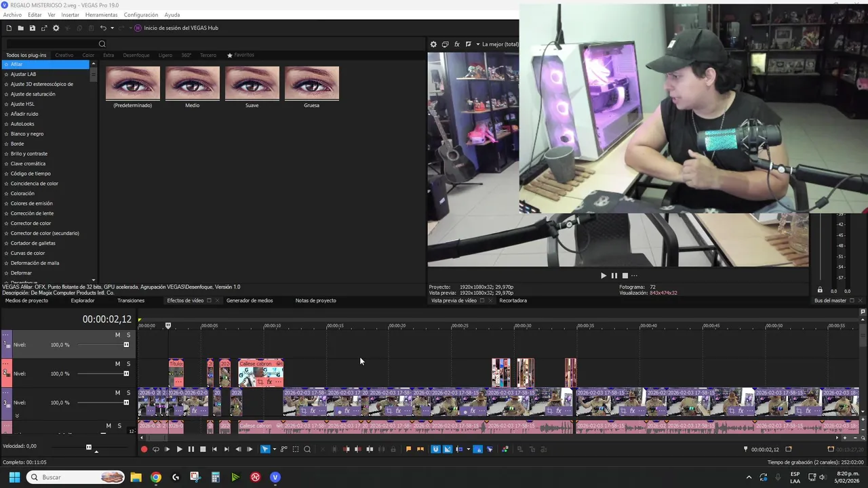The height and width of the screenshot is (488, 868).
Task: Mute video track 3
Action: [x=117, y=393]
